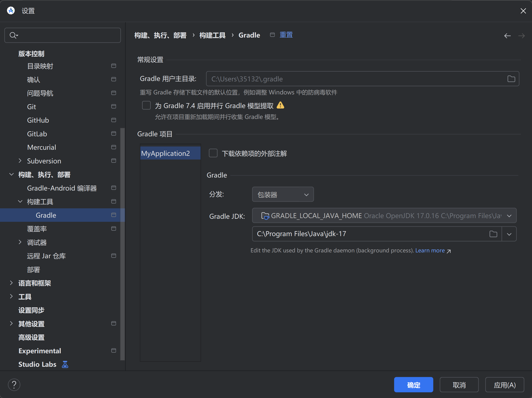The height and width of the screenshot is (398, 532).
Task: Collapse the 构建工具 tree node
Action: tap(20, 201)
